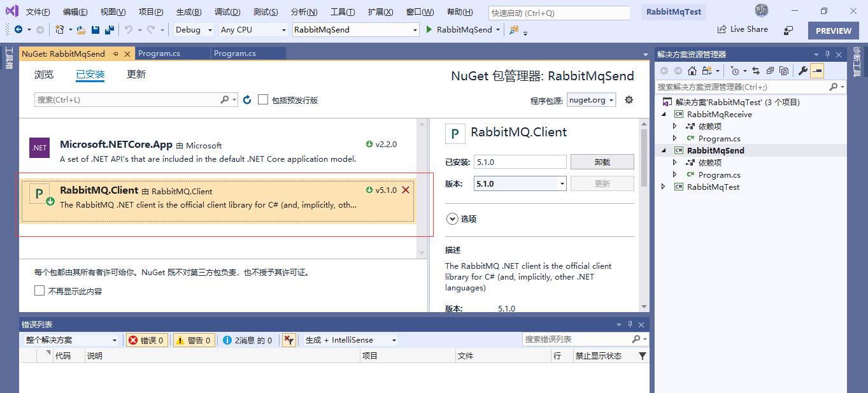Viewport: 868px width, 393px height.
Task: Click the account avatar icon in title bar
Action: [762, 10]
